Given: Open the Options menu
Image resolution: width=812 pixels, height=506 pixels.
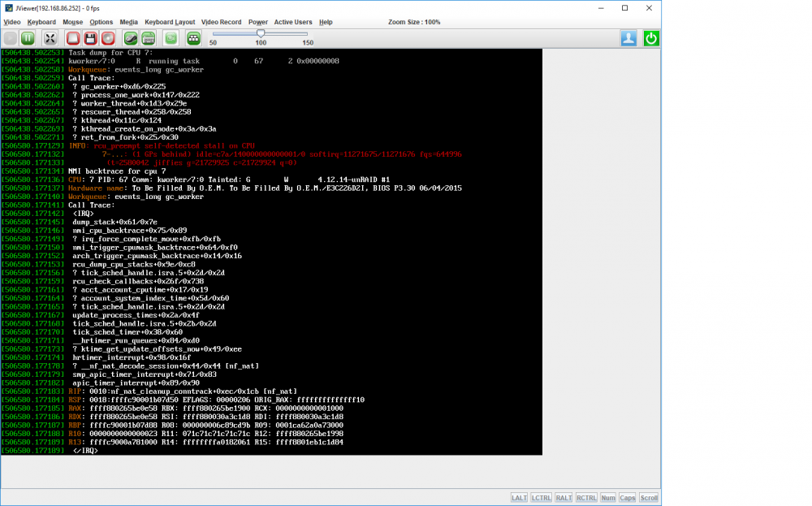Looking at the screenshot, I should [101, 22].
